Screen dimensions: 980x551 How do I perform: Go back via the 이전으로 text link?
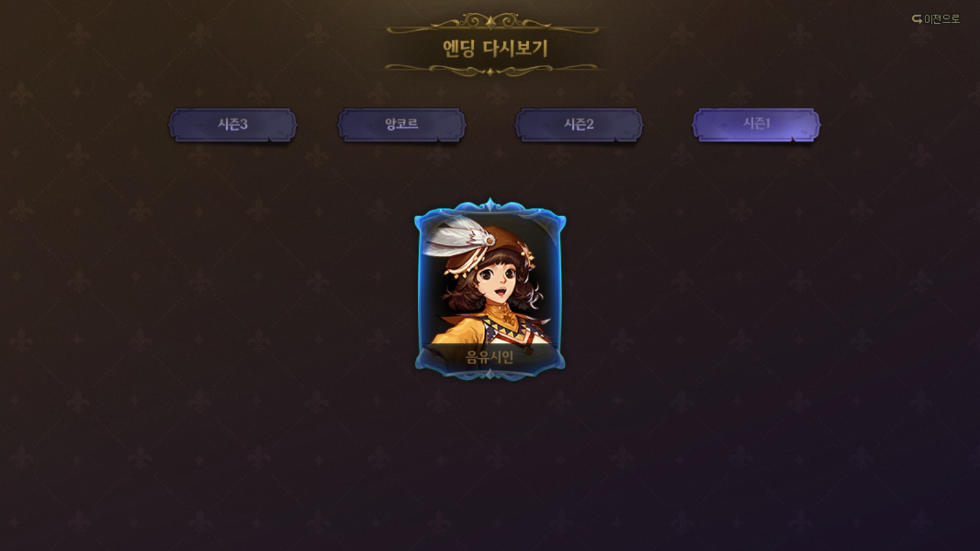pyautogui.click(x=941, y=20)
